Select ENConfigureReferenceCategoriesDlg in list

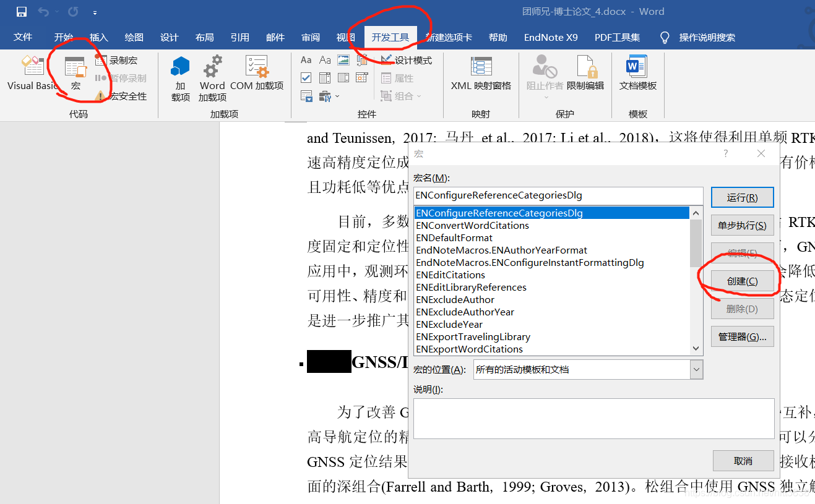pos(552,213)
